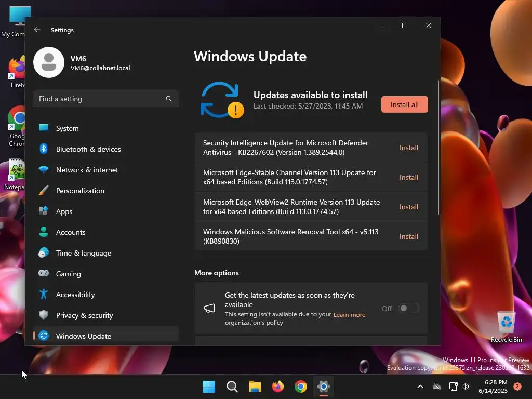Open Network & internet category
Viewport: 532px width, 399px height.
106,170
